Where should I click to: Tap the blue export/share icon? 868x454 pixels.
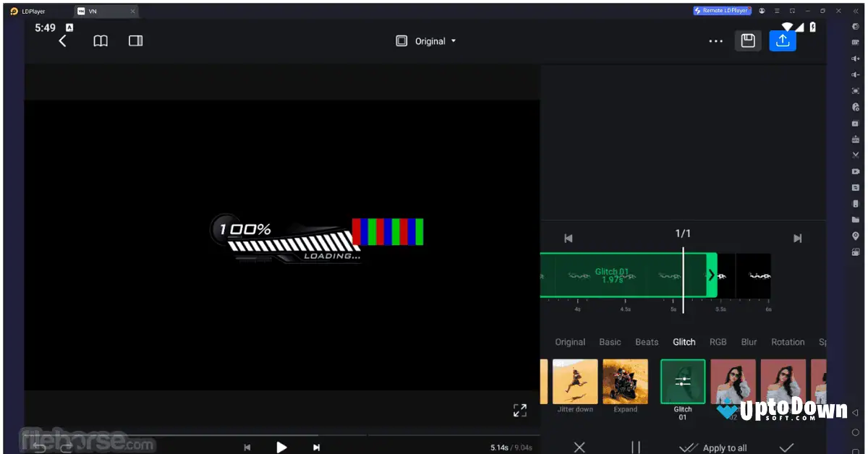[x=782, y=40]
